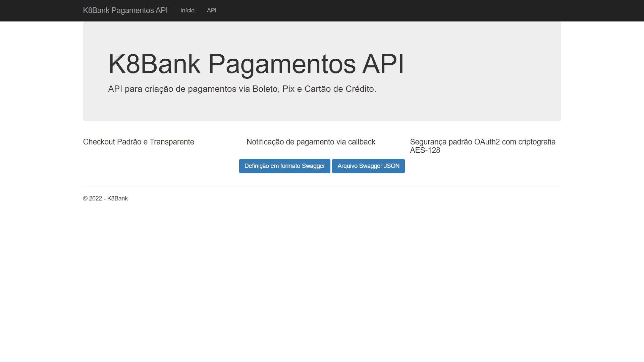Click the large K8Bank Pagamentos API heading

click(x=256, y=64)
